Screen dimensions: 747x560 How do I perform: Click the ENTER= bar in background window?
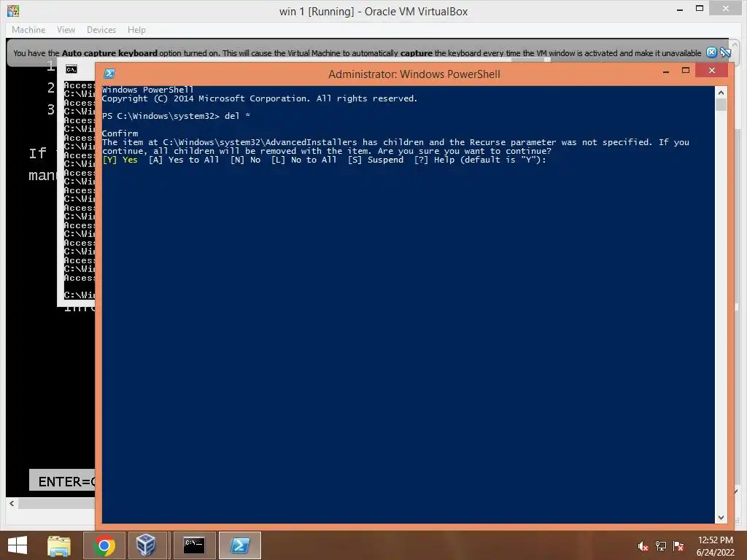click(x=63, y=481)
